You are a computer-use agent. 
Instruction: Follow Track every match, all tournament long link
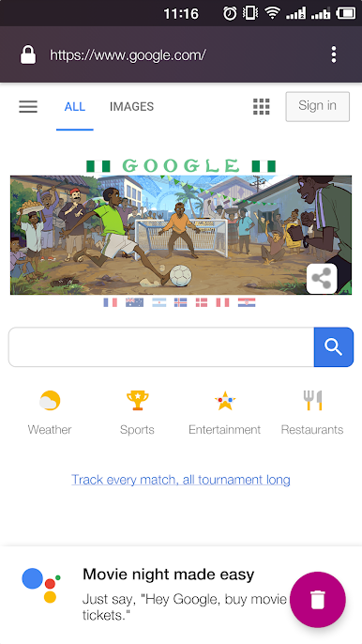tap(181, 480)
